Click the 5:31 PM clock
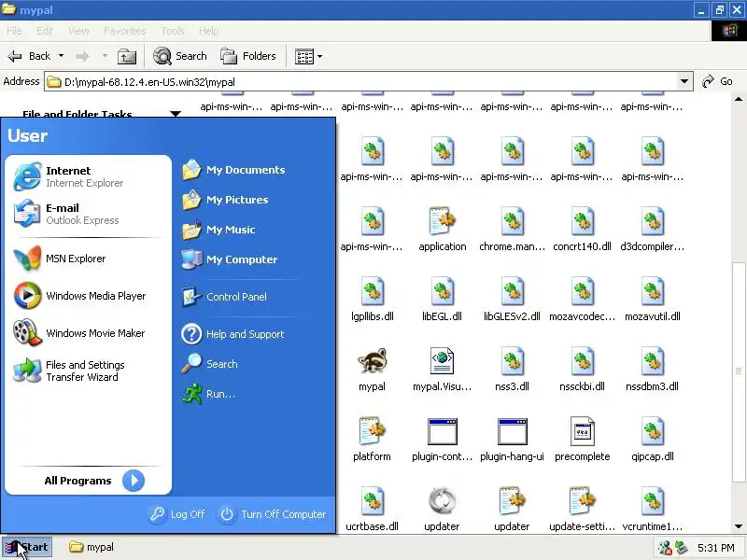 (716, 548)
